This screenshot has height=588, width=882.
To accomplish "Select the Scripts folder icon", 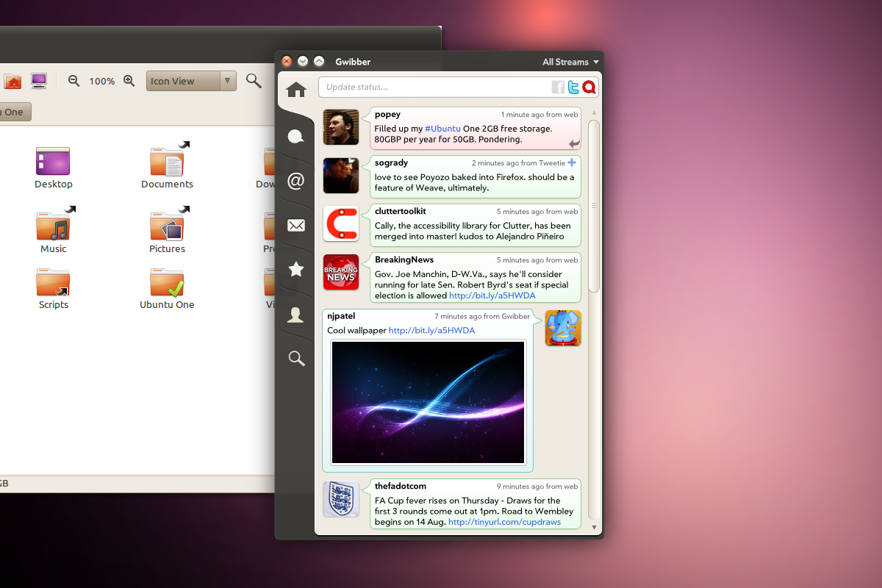I will [53, 282].
